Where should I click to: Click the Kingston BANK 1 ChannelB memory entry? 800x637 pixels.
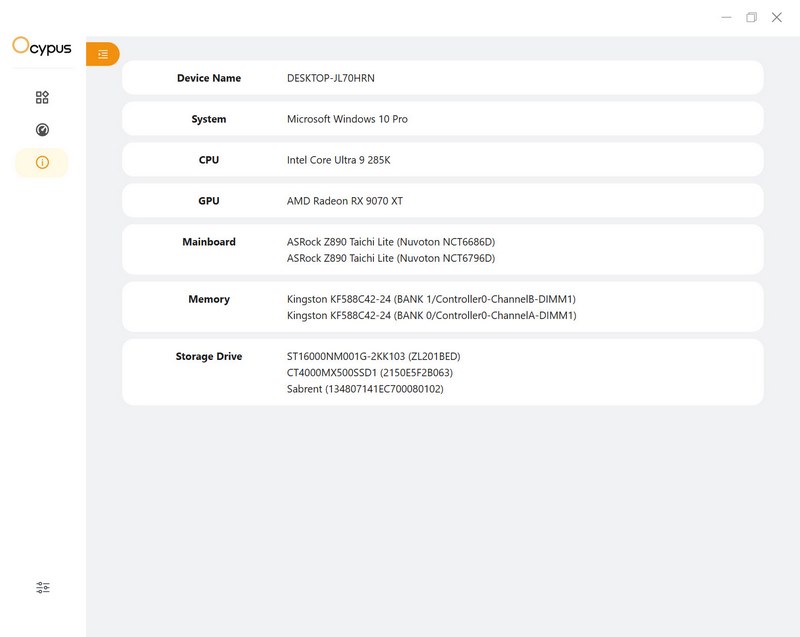(431, 299)
